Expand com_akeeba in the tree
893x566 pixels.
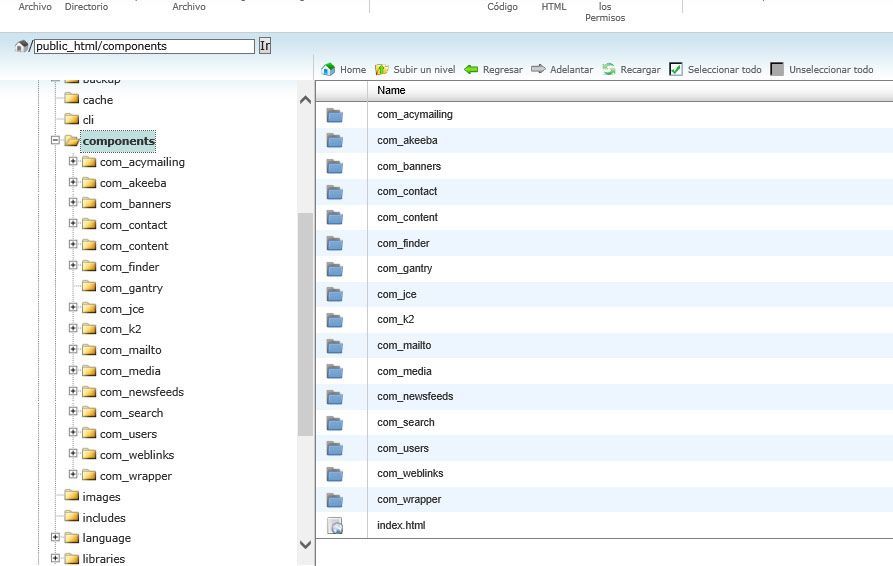(73, 182)
